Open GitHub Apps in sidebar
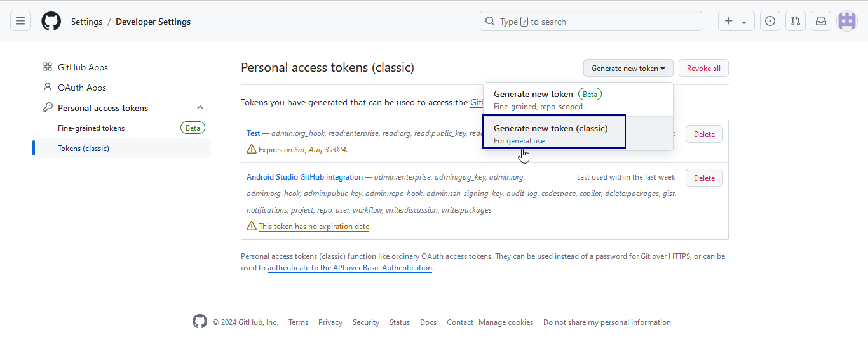The image size is (868, 344). click(83, 67)
